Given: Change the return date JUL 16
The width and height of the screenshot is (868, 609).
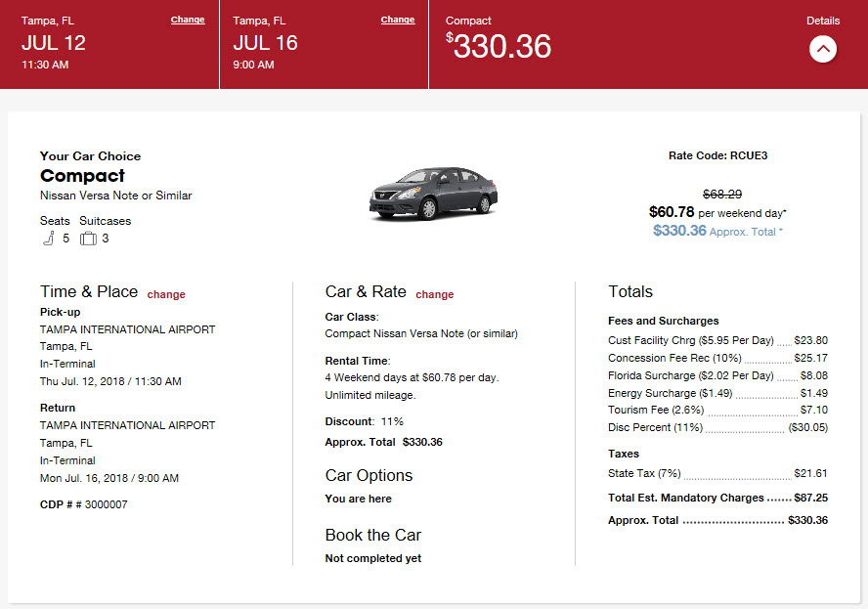Looking at the screenshot, I should (397, 19).
